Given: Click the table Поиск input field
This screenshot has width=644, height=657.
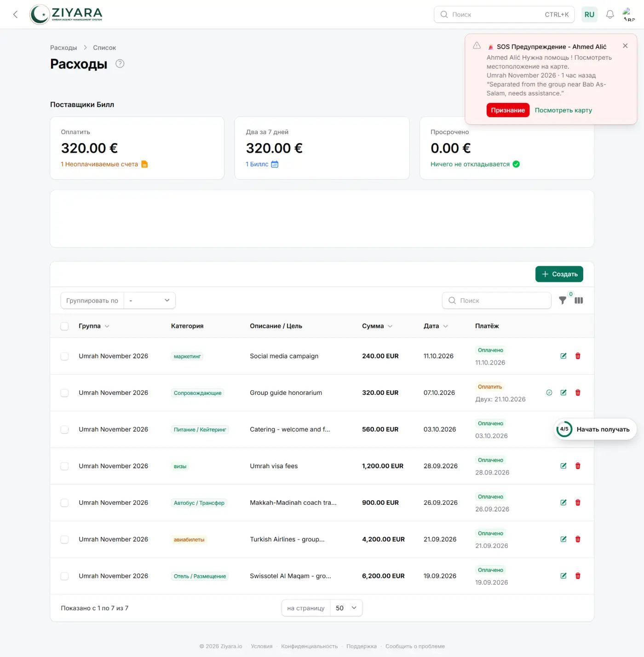Looking at the screenshot, I should point(497,300).
